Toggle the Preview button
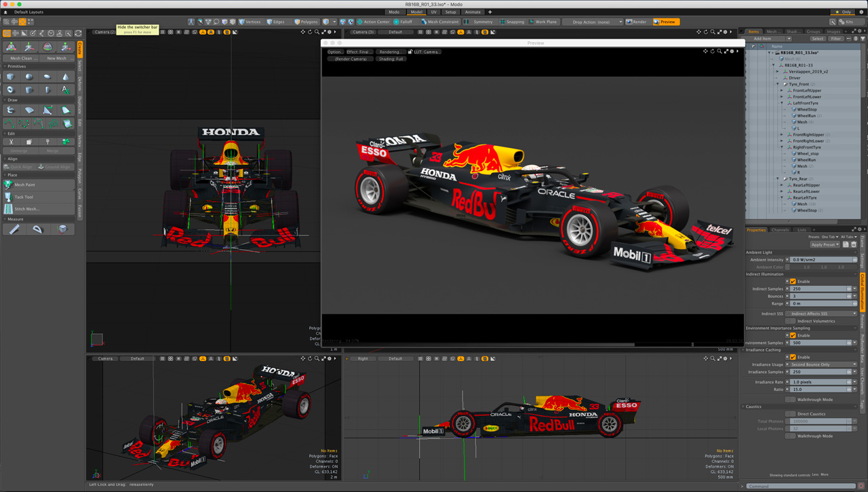 [665, 22]
